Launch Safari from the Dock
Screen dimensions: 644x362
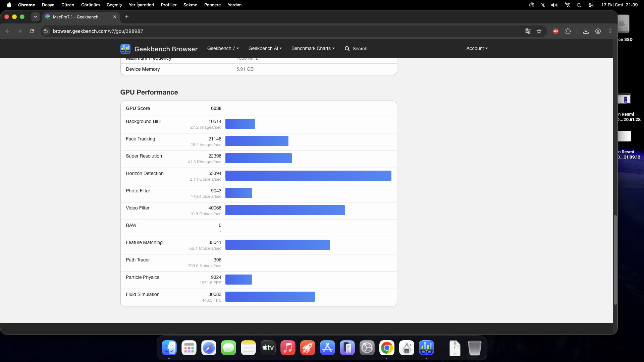click(209, 348)
